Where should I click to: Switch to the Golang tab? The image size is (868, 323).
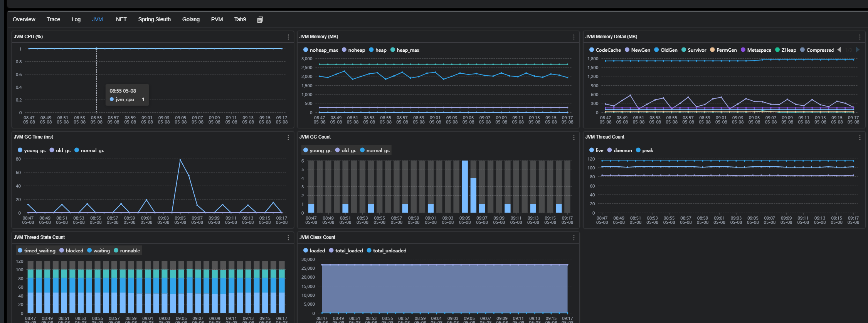pyautogui.click(x=191, y=19)
